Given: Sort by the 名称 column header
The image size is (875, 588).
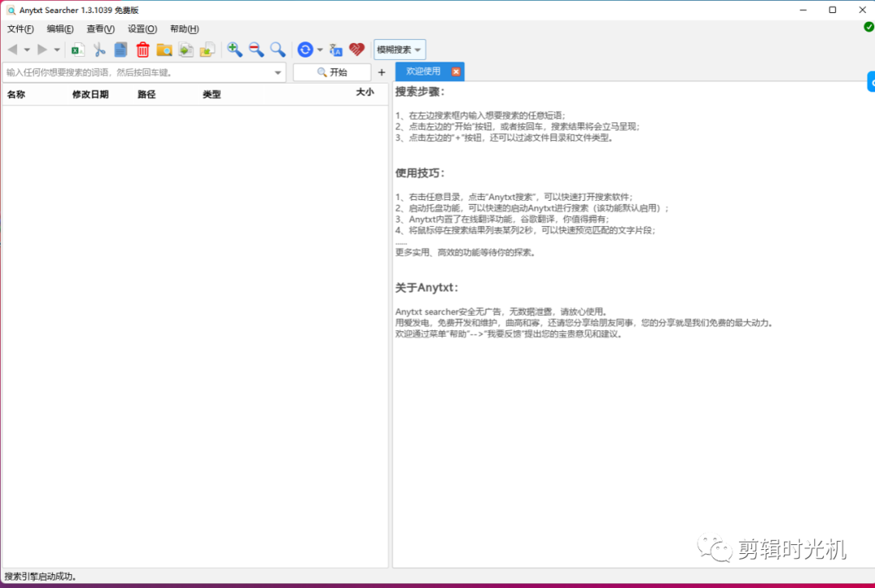Looking at the screenshot, I should tap(16, 94).
